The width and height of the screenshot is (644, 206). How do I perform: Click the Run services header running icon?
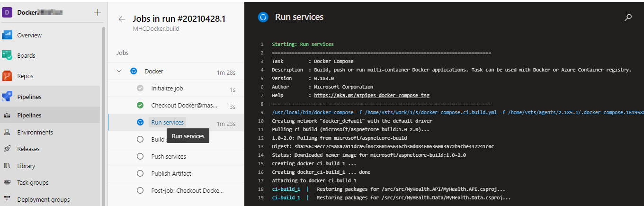point(263,17)
